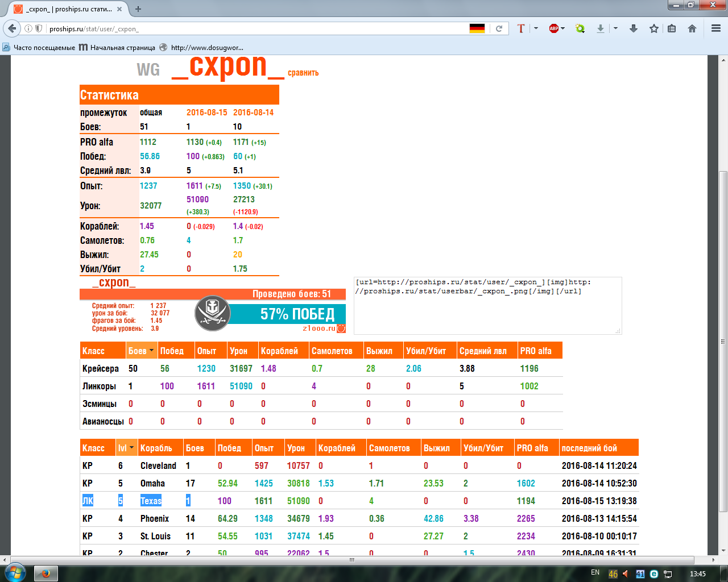
Task: Open Часто посещаемые bookmarks folder
Action: tap(39, 48)
